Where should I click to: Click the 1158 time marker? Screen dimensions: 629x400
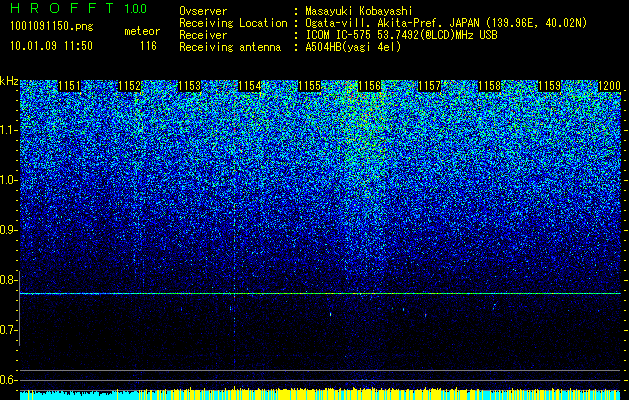489,86
